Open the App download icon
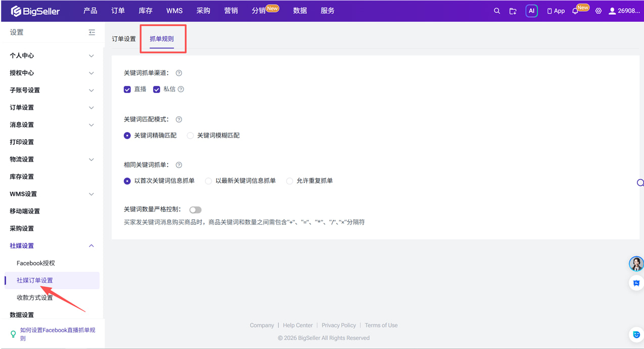This screenshot has height=349, width=644. pyautogui.click(x=556, y=11)
